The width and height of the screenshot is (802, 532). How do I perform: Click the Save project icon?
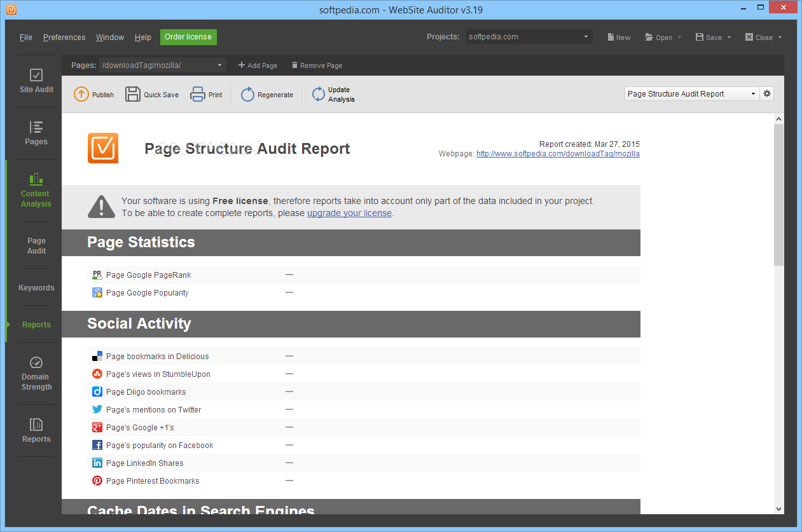pos(699,37)
